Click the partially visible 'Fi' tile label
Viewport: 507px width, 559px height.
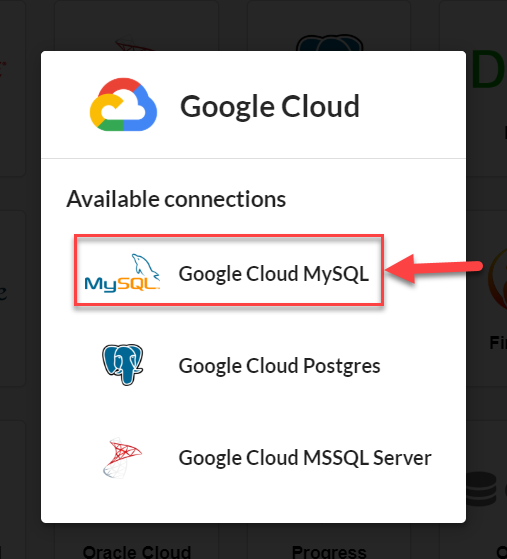(498, 343)
